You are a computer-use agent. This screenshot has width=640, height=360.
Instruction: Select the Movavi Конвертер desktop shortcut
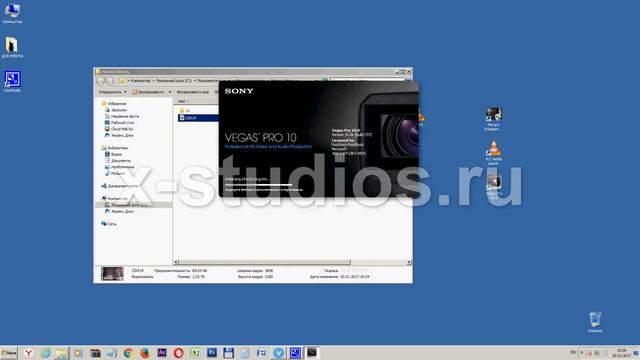[493, 119]
